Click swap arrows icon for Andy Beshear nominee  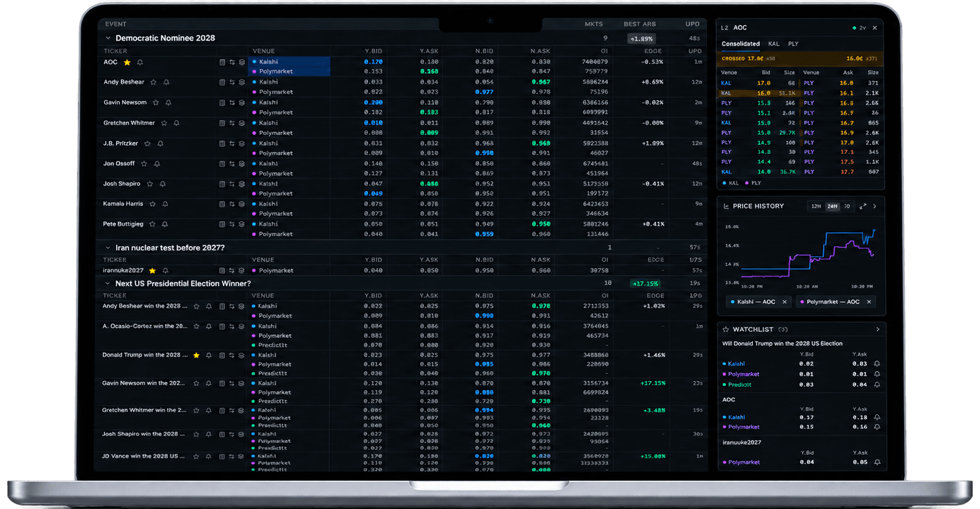pyautogui.click(x=231, y=82)
